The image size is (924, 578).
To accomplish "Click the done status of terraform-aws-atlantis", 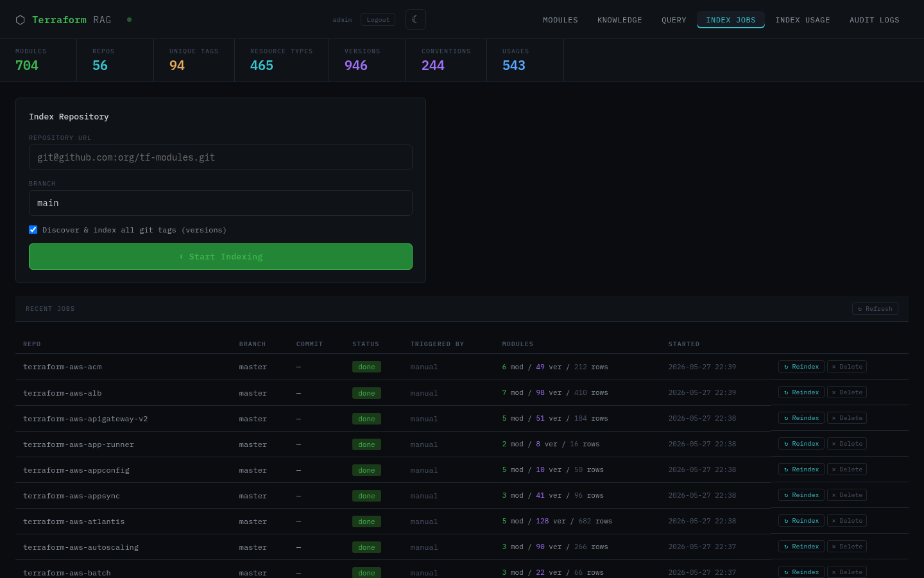I will pos(366,521).
